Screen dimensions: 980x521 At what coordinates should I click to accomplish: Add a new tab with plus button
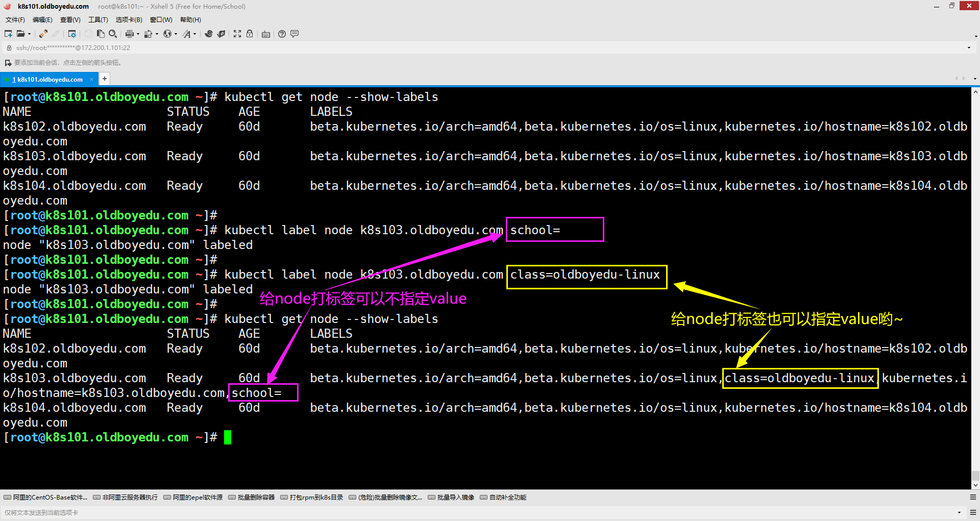click(104, 79)
